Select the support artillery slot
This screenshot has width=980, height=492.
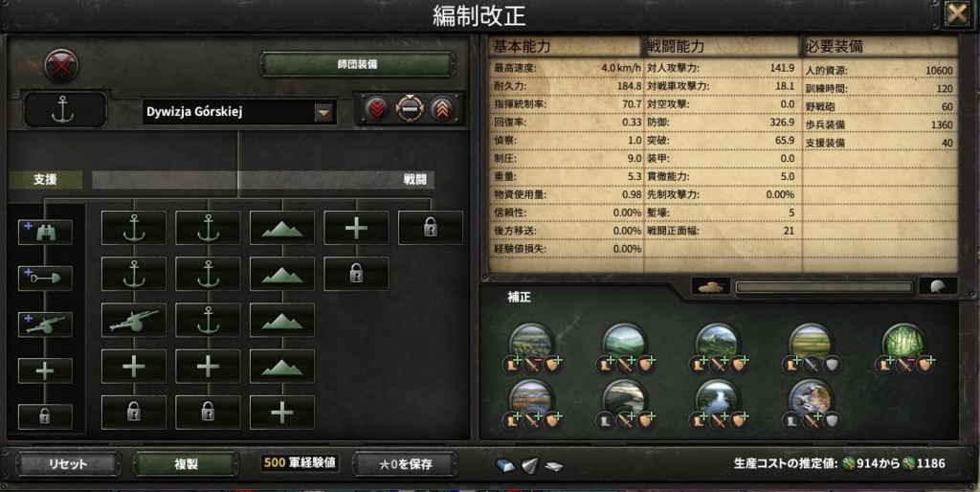45,324
